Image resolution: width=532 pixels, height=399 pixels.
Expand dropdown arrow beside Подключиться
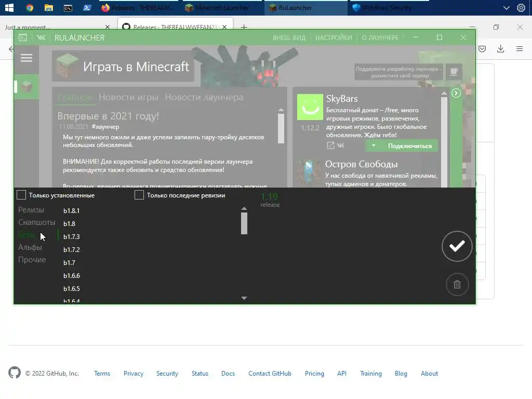tap(374, 146)
